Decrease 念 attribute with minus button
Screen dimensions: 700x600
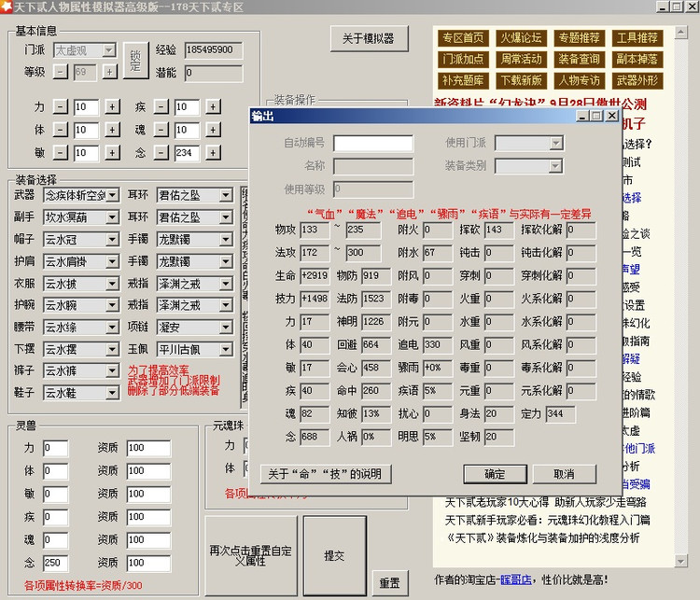[x=161, y=153]
